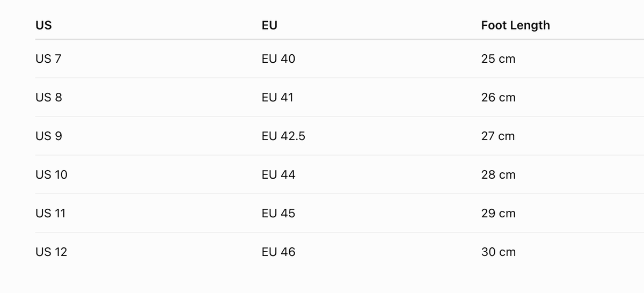Select the 30 cm foot length
This screenshot has height=293, width=644.
coord(498,252)
